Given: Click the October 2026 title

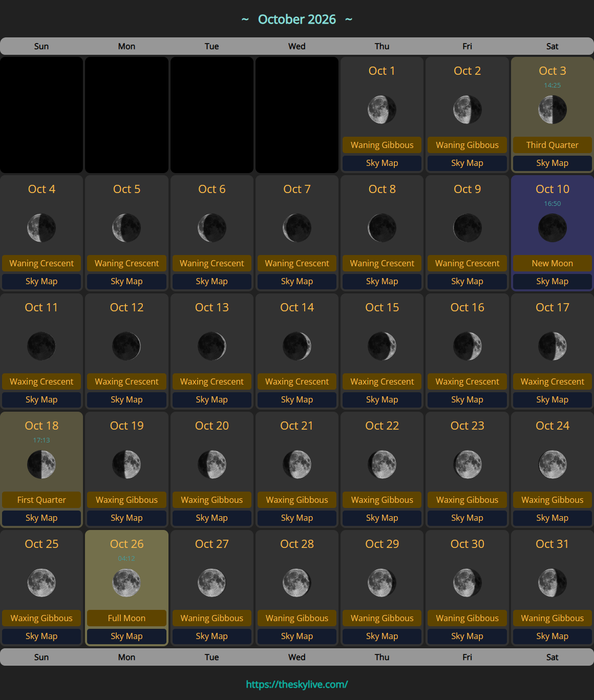Looking at the screenshot, I should point(297,19).
